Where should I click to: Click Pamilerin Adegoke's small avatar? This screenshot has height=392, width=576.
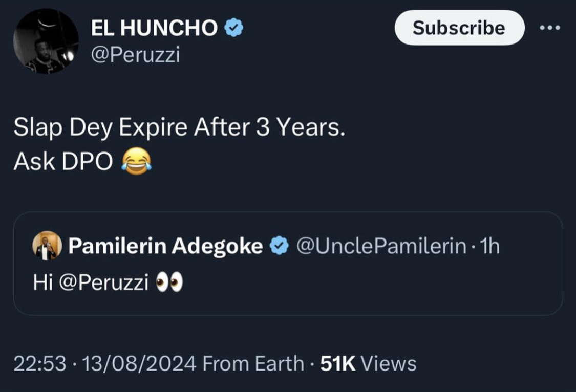pos(47,246)
